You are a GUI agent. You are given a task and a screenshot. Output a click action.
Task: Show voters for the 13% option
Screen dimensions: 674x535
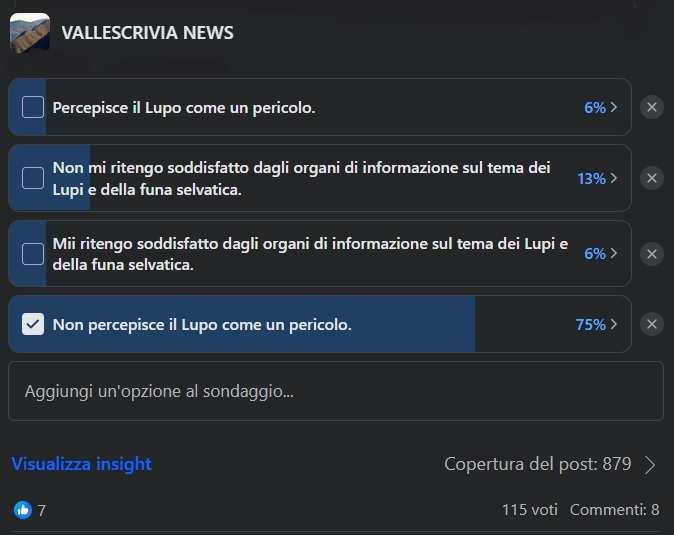(613, 178)
